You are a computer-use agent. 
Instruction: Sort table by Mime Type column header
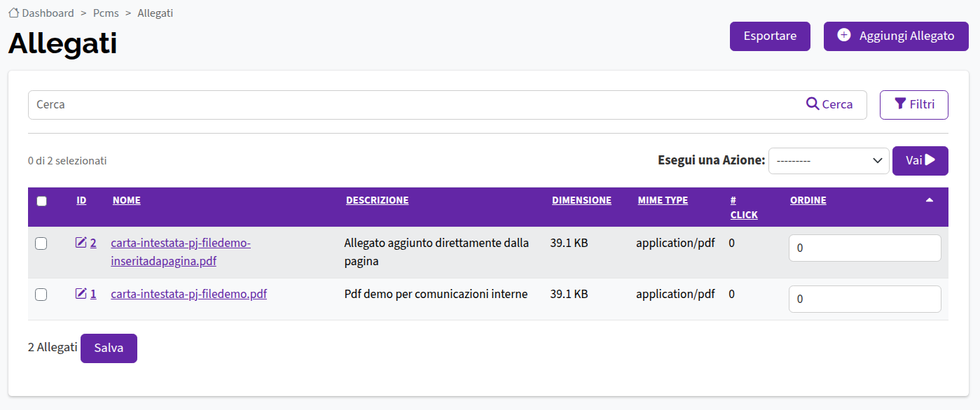[x=663, y=200]
